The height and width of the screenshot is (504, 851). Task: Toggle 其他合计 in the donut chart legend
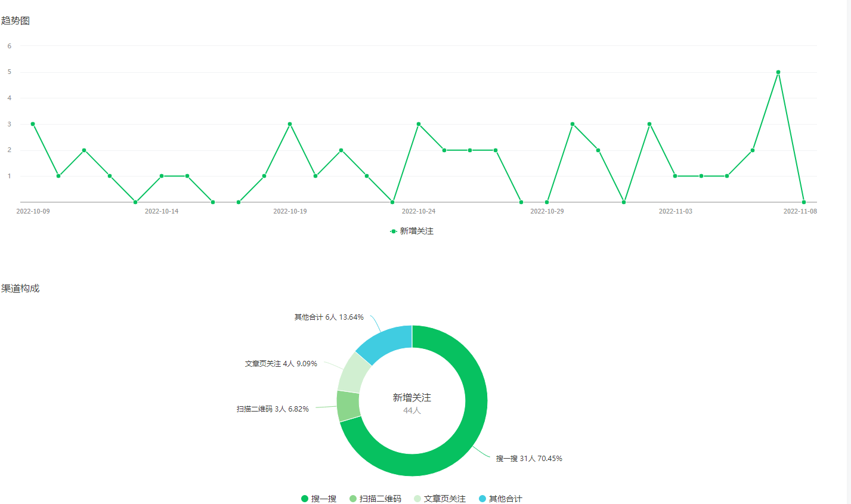pyautogui.click(x=501, y=499)
